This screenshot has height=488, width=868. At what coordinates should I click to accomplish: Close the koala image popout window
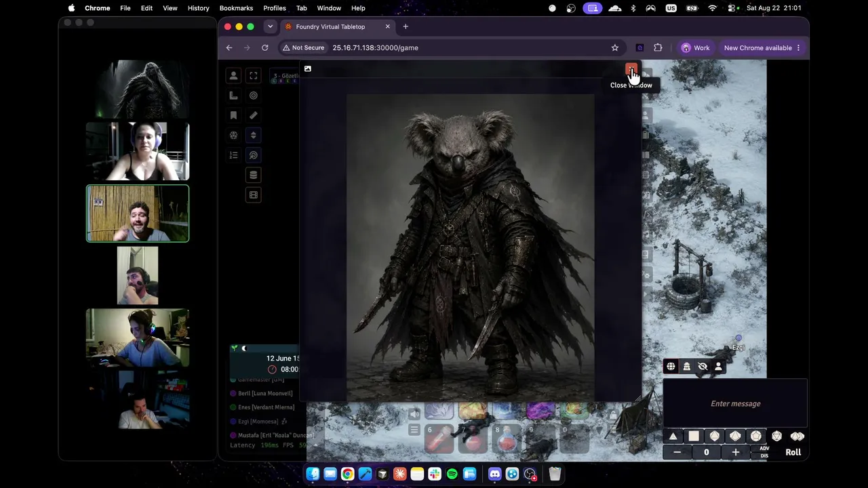(631, 70)
